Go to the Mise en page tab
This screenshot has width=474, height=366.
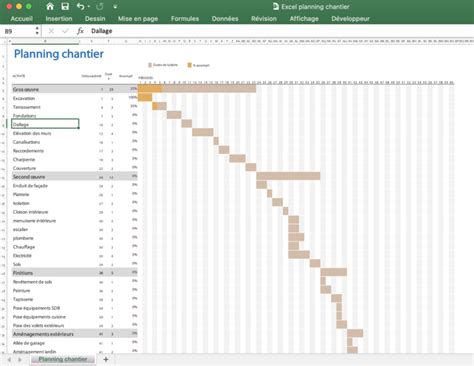pyautogui.click(x=138, y=19)
